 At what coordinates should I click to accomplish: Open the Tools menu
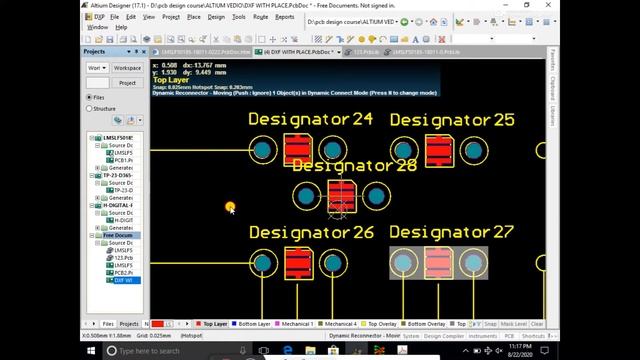tap(238, 17)
